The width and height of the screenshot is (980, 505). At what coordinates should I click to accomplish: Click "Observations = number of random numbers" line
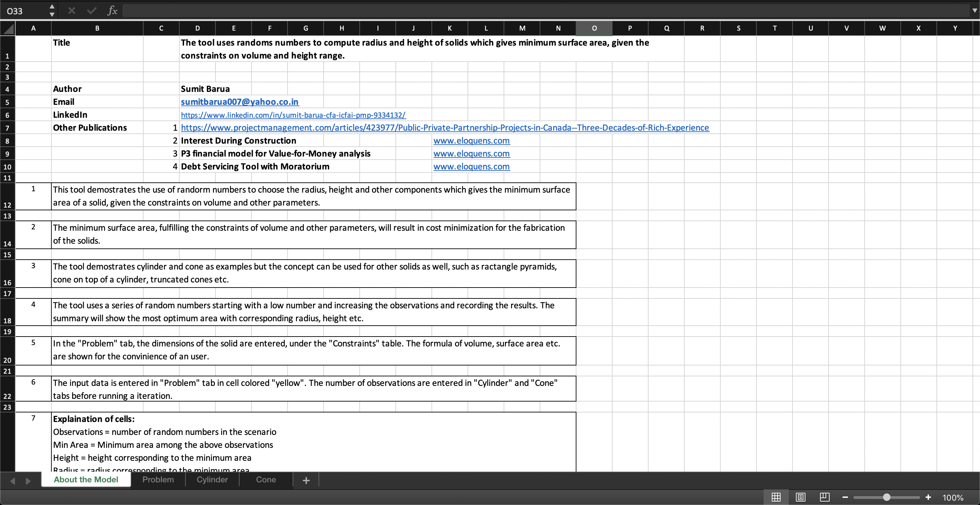(164, 432)
